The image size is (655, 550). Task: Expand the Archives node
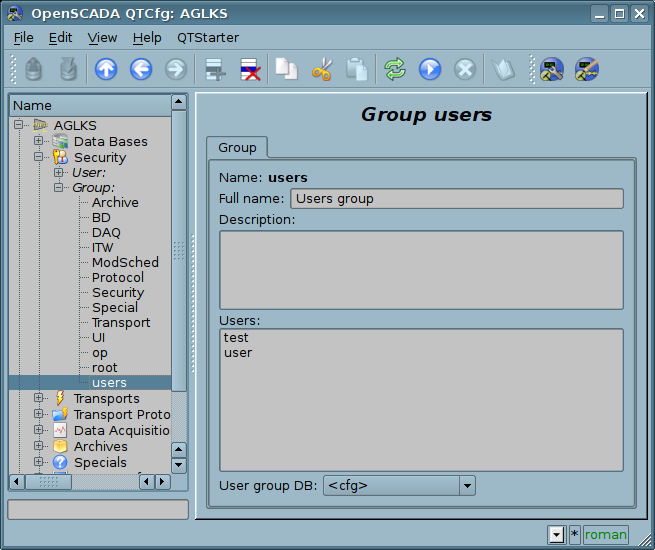pos(38,446)
